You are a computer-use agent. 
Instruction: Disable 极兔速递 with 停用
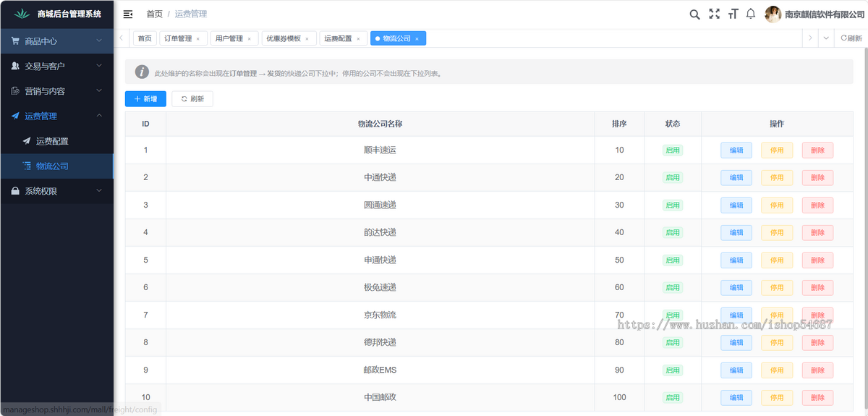click(x=777, y=287)
